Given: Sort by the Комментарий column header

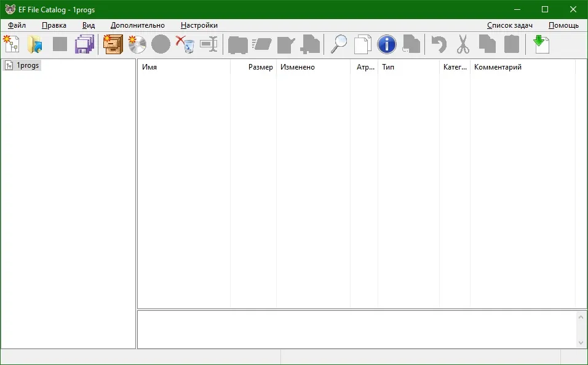Looking at the screenshot, I should (x=522, y=67).
